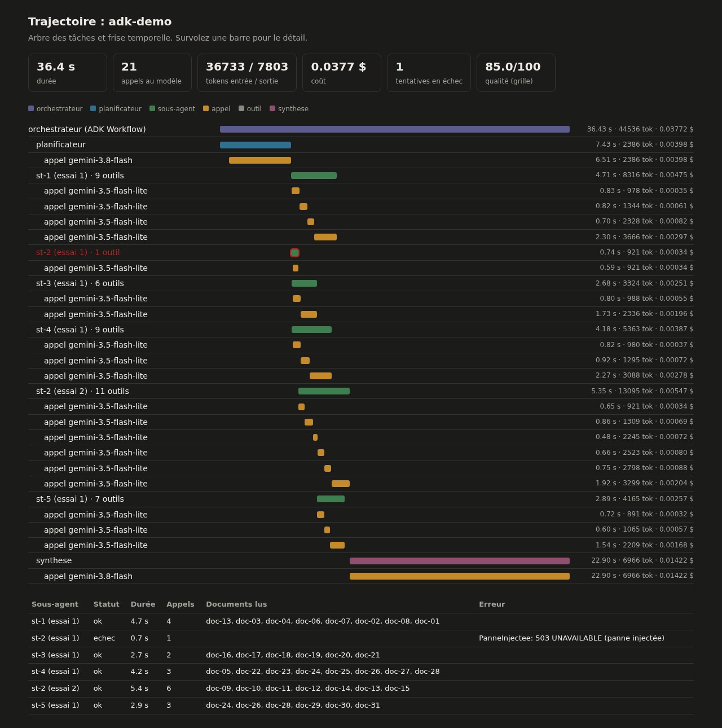Select the "tokens entrée / sortie" stat card
This screenshot has height=728, width=722.
click(247, 73)
